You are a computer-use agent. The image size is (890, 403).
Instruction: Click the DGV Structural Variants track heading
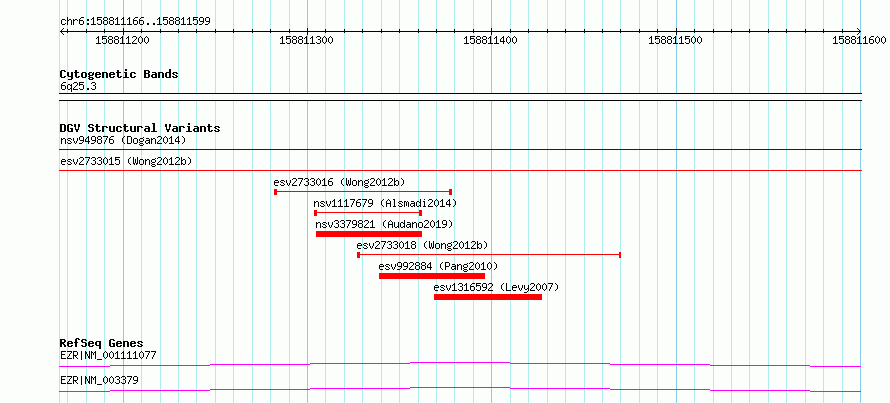coord(140,128)
